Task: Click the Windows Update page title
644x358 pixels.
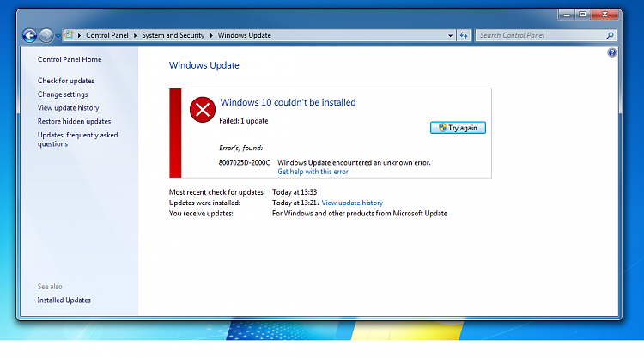Action: [204, 65]
